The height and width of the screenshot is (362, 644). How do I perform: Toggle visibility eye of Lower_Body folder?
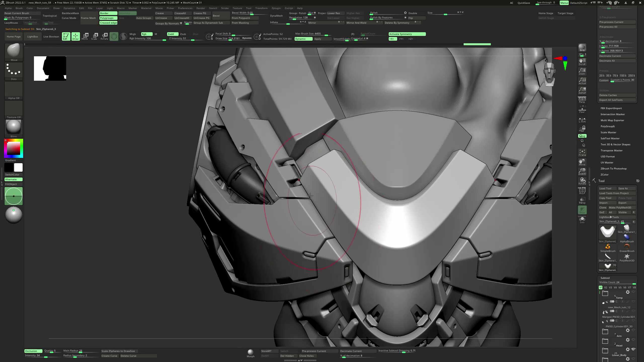point(633,349)
